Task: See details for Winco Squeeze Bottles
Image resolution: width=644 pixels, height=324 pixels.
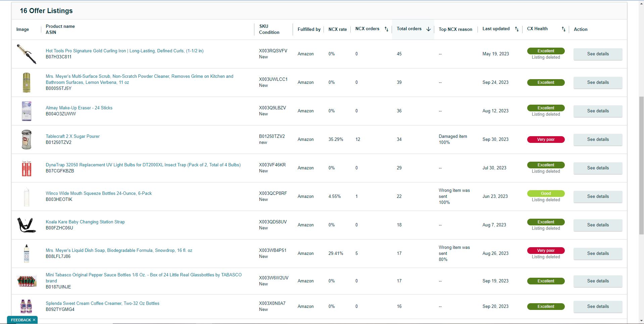Action: tap(598, 197)
